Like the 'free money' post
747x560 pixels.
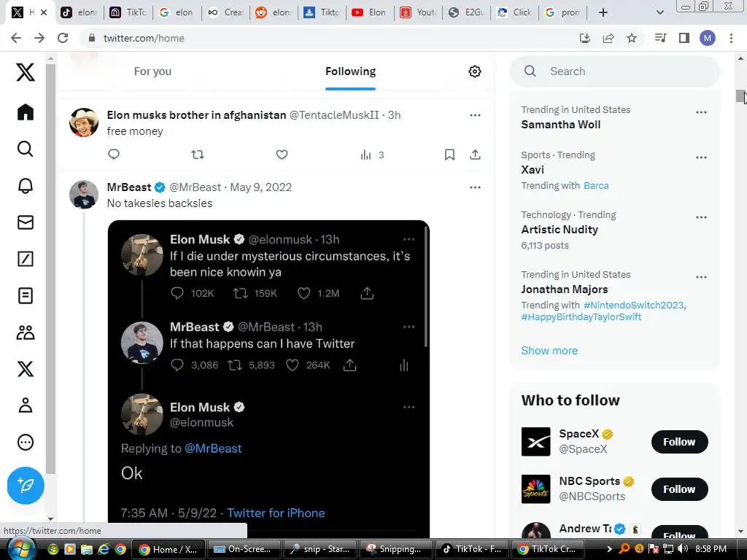pos(282,155)
